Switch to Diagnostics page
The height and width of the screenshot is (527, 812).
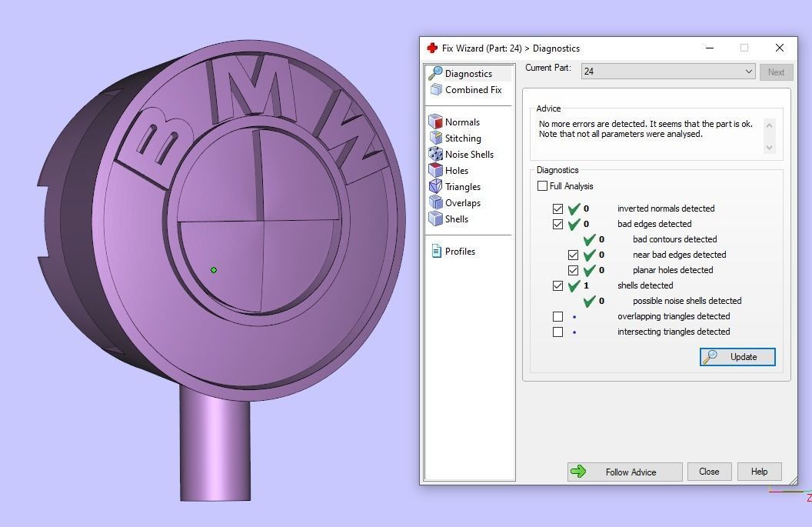[x=468, y=74]
